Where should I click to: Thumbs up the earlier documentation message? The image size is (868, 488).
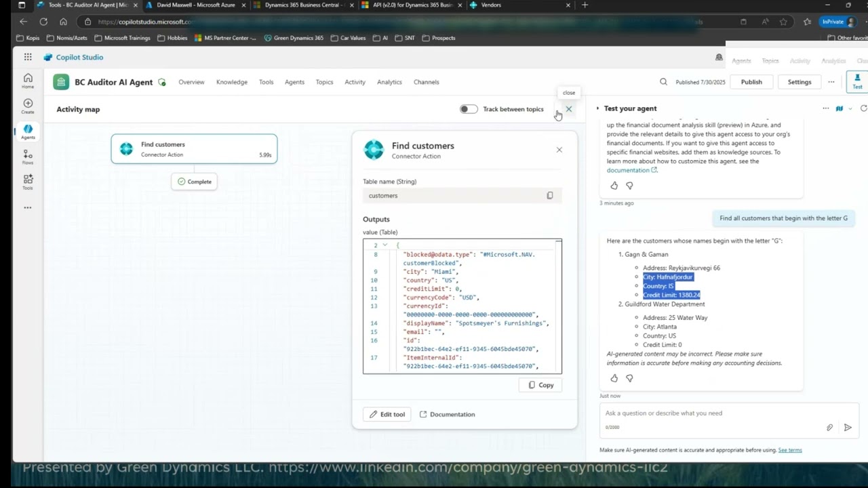click(x=614, y=185)
